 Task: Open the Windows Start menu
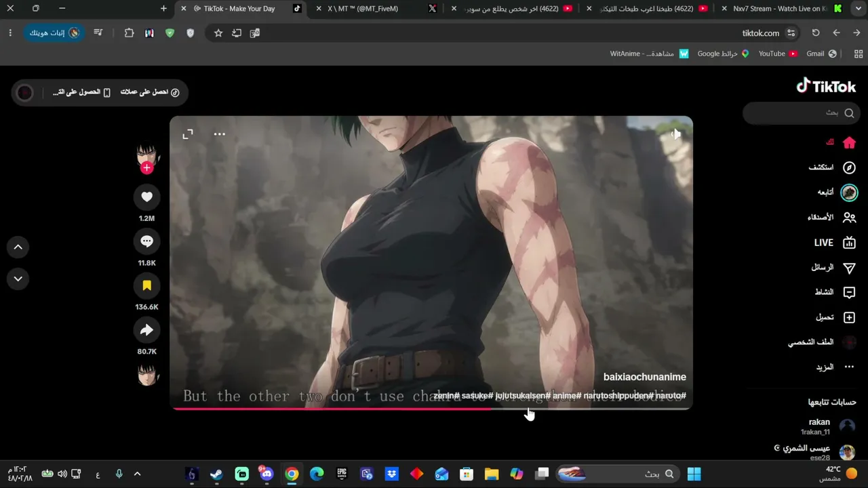click(x=694, y=474)
